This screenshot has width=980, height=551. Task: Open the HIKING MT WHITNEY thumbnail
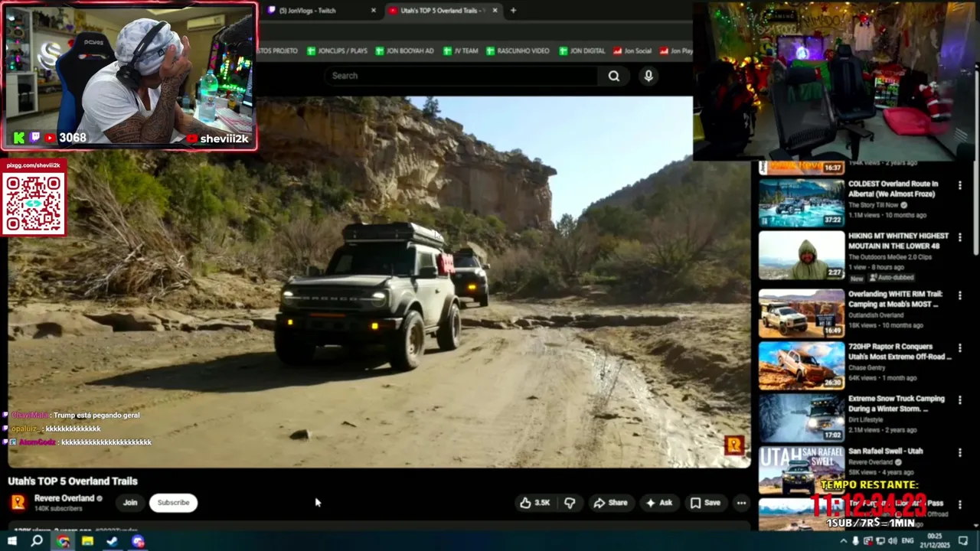coord(802,256)
